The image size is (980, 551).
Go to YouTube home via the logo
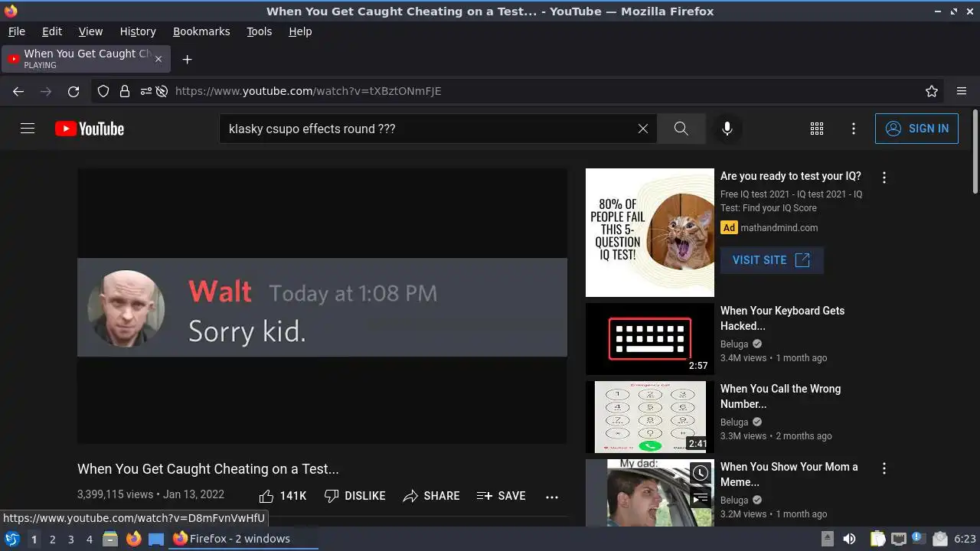click(x=90, y=129)
